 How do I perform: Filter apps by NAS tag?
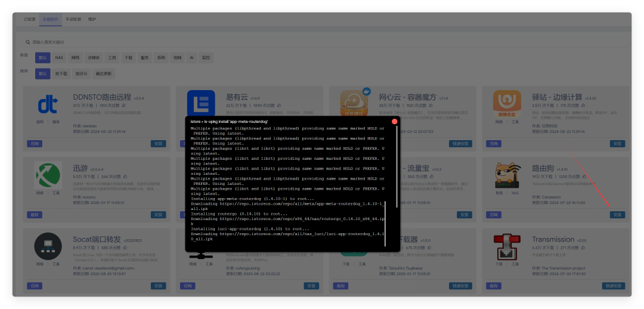coord(59,58)
